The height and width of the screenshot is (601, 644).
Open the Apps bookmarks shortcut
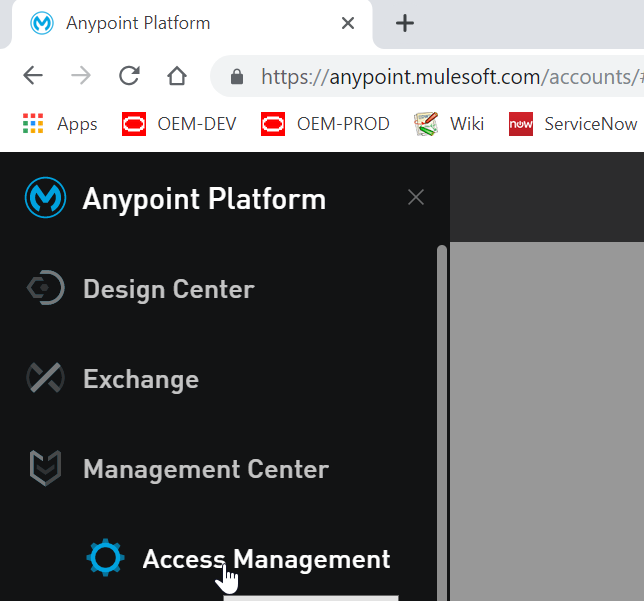(60, 124)
